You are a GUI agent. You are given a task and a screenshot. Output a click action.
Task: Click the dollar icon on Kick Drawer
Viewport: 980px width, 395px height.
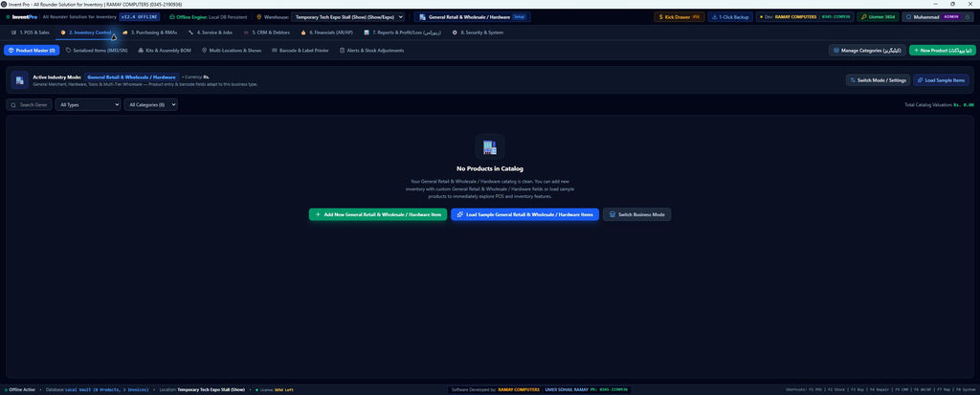[661, 17]
